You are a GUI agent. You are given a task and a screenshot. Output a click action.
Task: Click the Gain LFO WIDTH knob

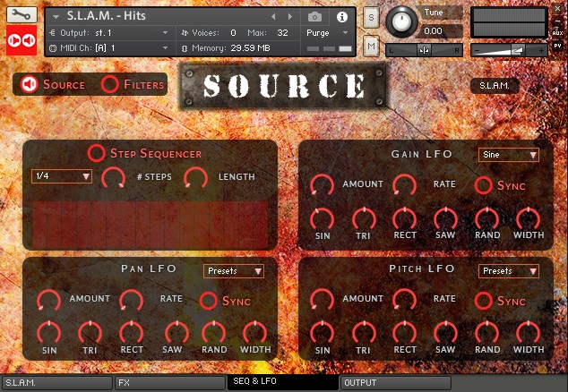[x=529, y=219]
